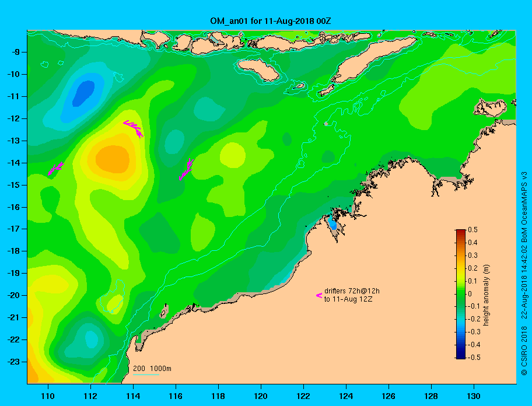Click the 0.5 value on the colorbar

click(473, 230)
